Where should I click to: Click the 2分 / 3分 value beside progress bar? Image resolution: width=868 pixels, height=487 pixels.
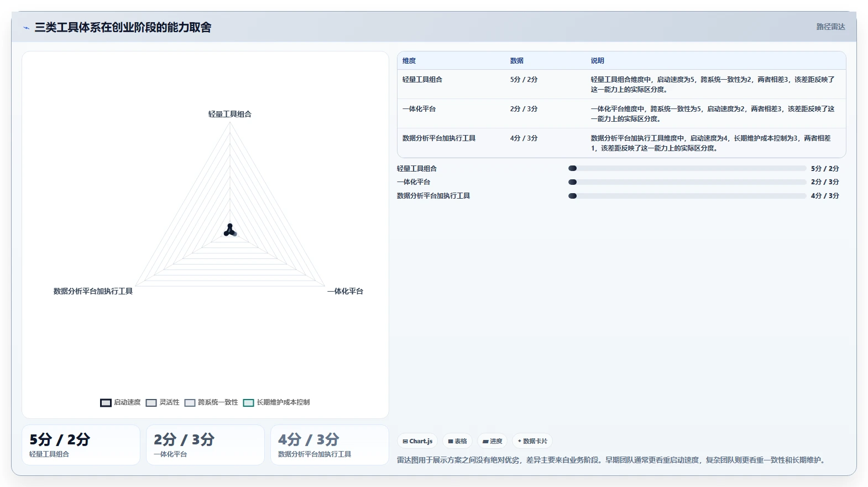pyautogui.click(x=825, y=182)
